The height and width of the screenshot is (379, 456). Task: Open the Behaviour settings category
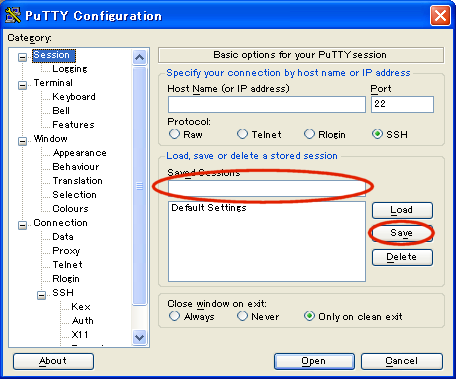[76, 167]
